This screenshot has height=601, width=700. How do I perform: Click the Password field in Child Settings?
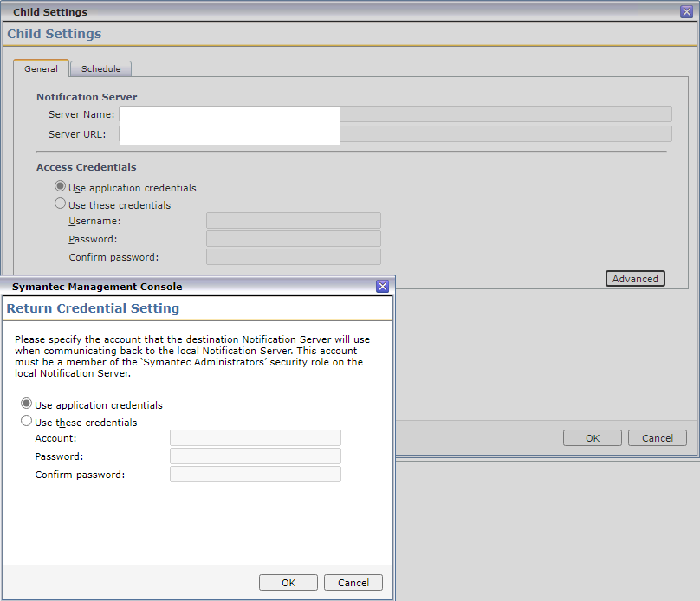[294, 239]
